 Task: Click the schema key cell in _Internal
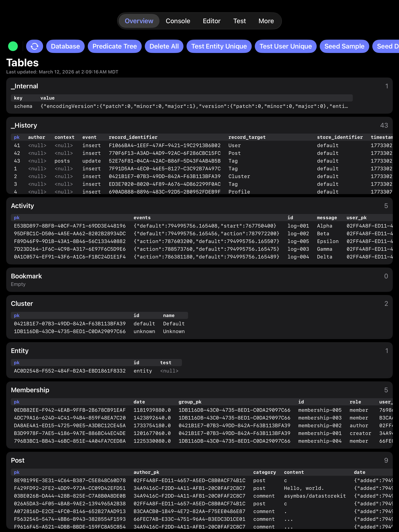click(x=23, y=106)
